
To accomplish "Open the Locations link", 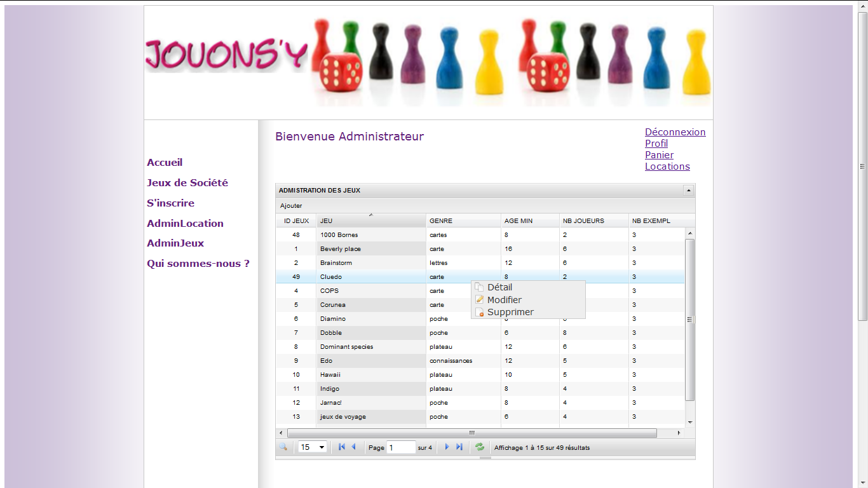I will click(667, 166).
